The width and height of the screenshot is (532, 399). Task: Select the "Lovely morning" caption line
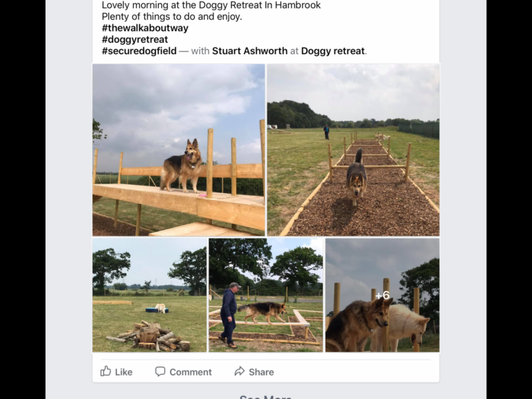pyautogui.click(x=211, y=6)
